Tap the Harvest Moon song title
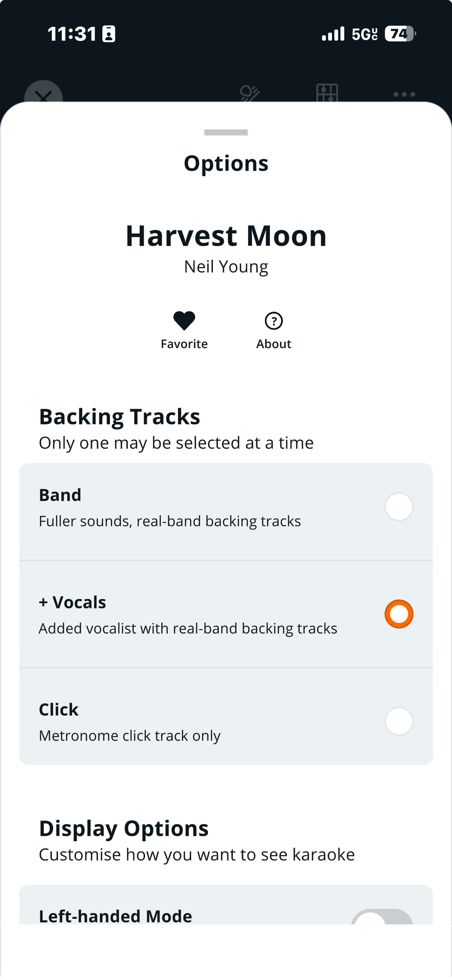Screen dimensions: 452x980 click(x=226, y=235)
